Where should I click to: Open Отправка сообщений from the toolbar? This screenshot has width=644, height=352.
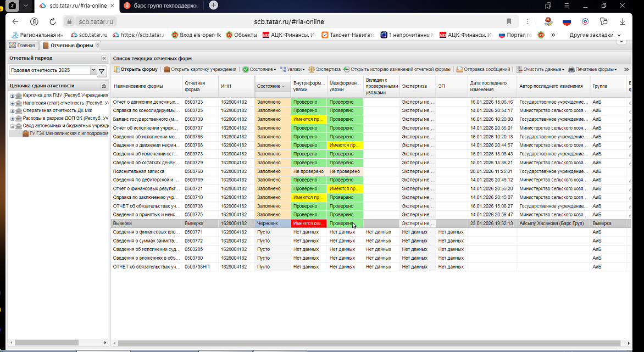[x=483, y=69]
